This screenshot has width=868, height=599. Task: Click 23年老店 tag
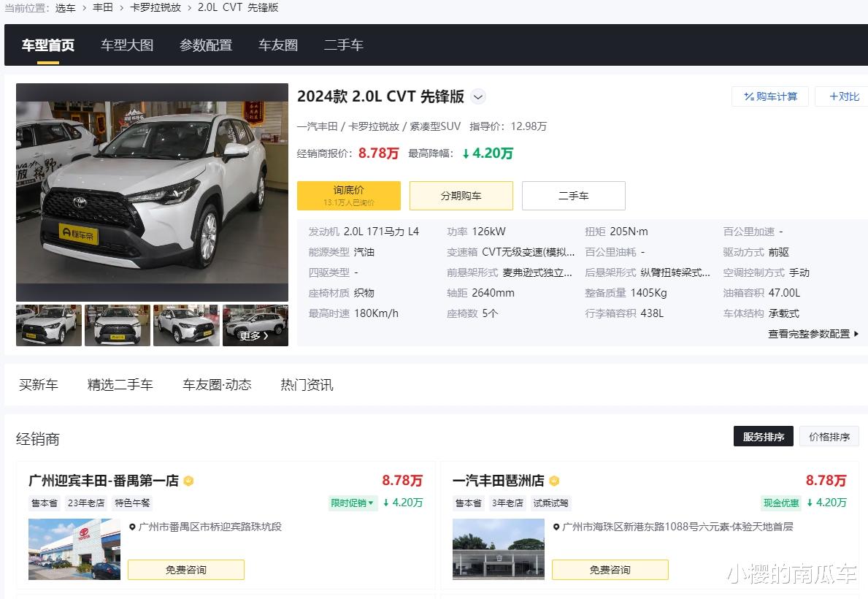(x=86, y=503)
